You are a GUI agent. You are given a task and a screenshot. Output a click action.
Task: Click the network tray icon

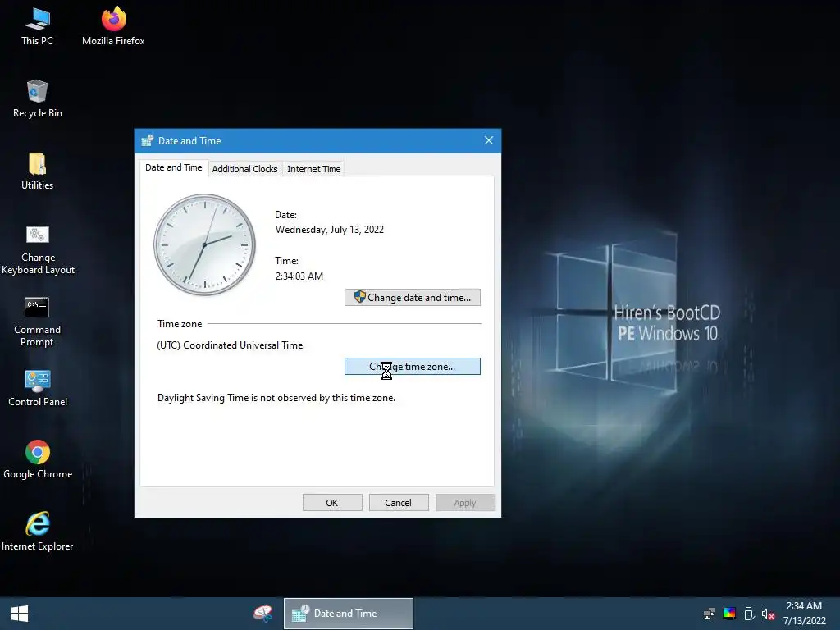710,614
